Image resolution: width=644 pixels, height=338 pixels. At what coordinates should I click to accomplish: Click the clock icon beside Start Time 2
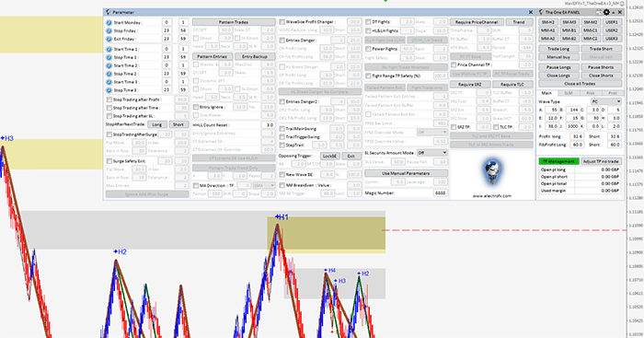pos(109,65)
